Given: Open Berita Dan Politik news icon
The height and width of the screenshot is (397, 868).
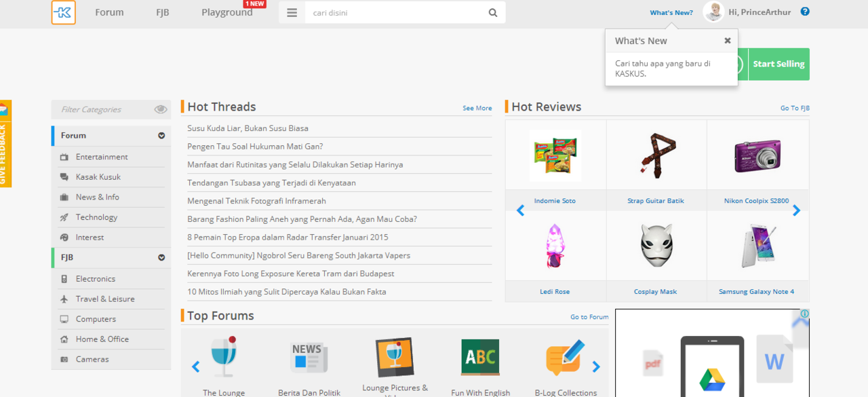Looking at the screenshot, I should 309,358.
